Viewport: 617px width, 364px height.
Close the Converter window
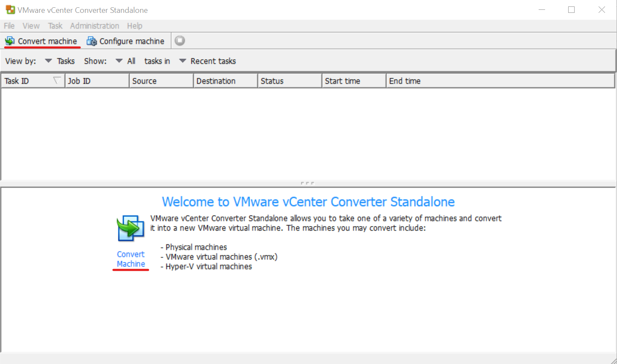602,9
